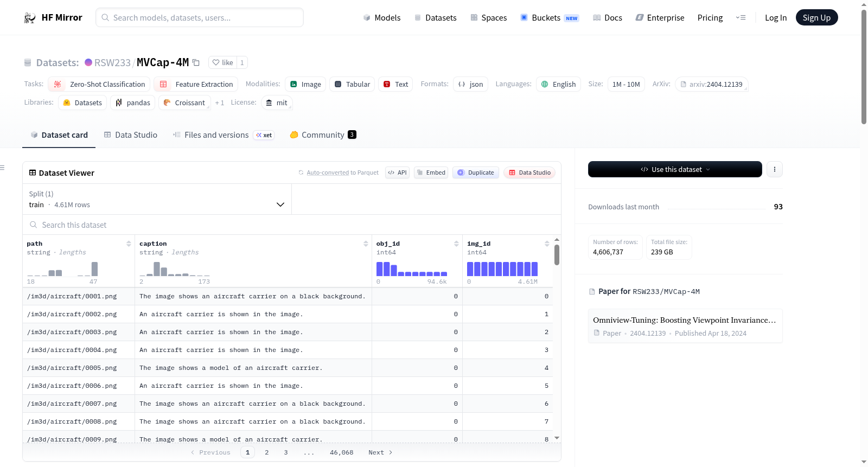Open Models in the top navigation
868x467 pixels.
pos(382,18)
